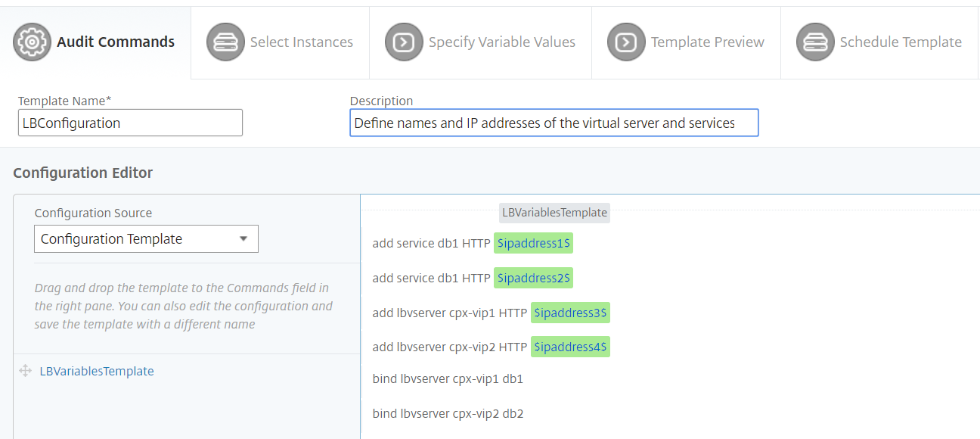This screenshot has height=439, width=980.
Task: Open the Configuration Source dropdown
Action: point(146,238)
